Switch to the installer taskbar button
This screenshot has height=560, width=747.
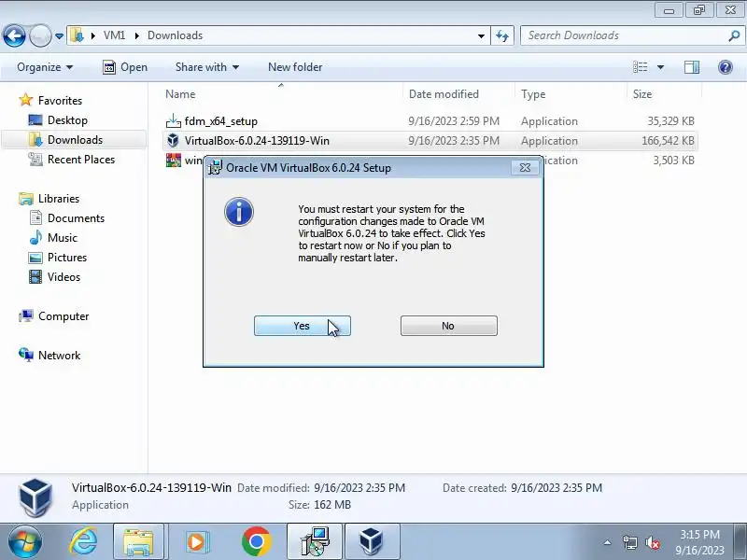(315, 541)
